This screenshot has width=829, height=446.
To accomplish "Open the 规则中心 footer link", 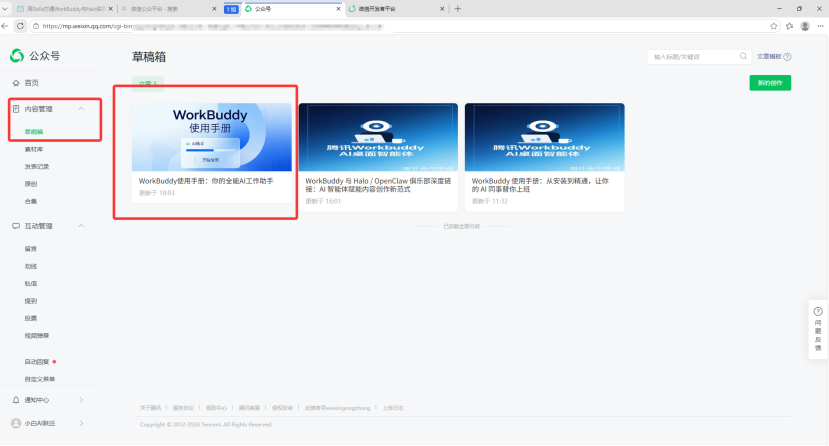I will (x=216, y=408).
